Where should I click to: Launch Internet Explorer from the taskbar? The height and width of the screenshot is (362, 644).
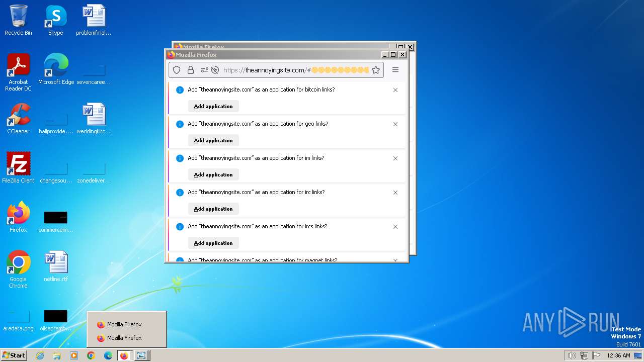coord(40,355)
